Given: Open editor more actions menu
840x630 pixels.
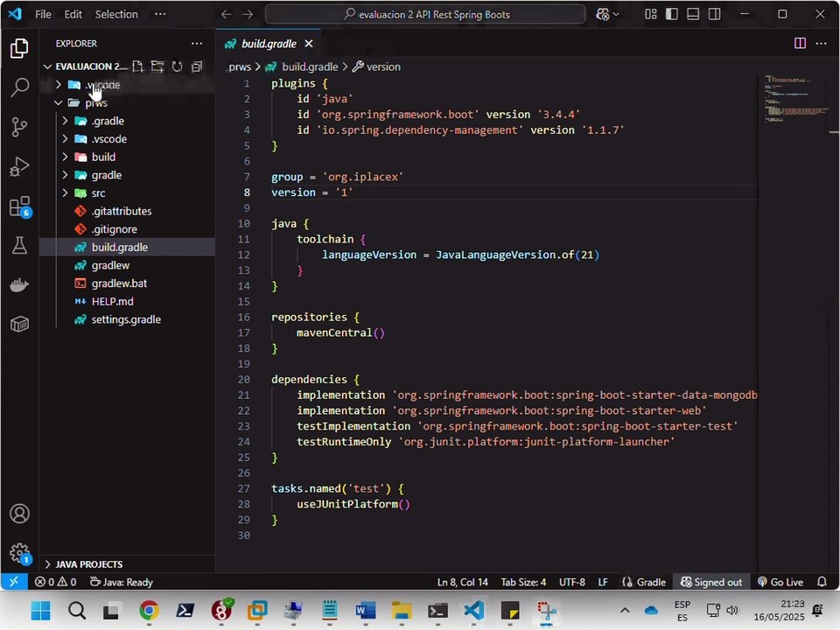Looking at the screenshot, I should tap(822, 44).
